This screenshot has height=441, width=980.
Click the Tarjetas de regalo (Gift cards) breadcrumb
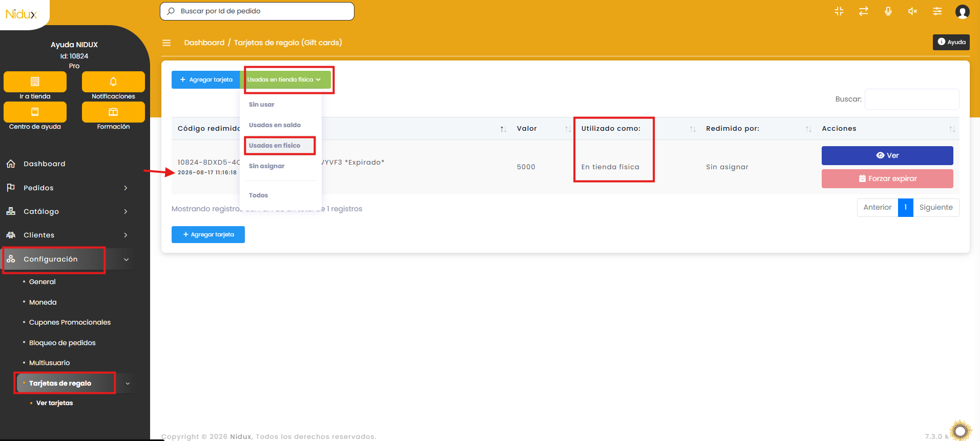pos(288,43)
